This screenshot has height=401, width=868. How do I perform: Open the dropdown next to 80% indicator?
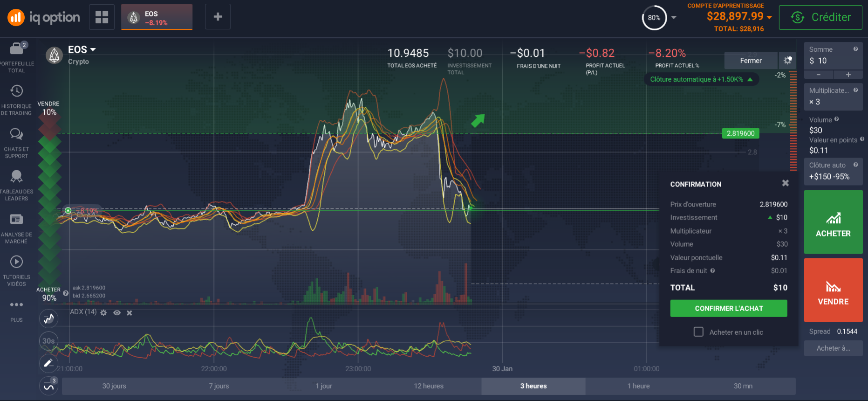pyautogui.click(x=674, y=18)
